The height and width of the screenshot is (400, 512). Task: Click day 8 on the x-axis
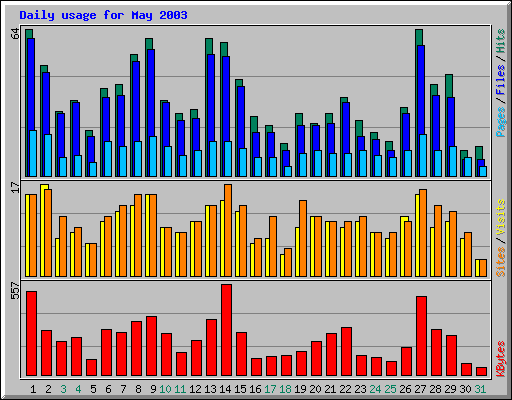click(138, 389)
